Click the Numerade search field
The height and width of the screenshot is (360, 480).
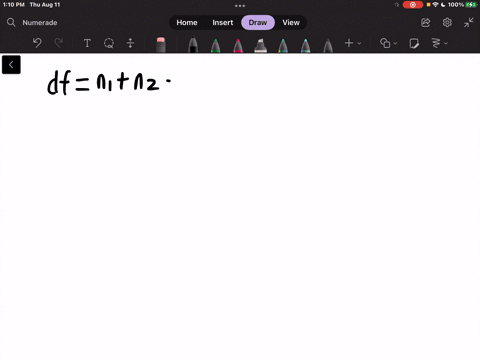point(40,22)
